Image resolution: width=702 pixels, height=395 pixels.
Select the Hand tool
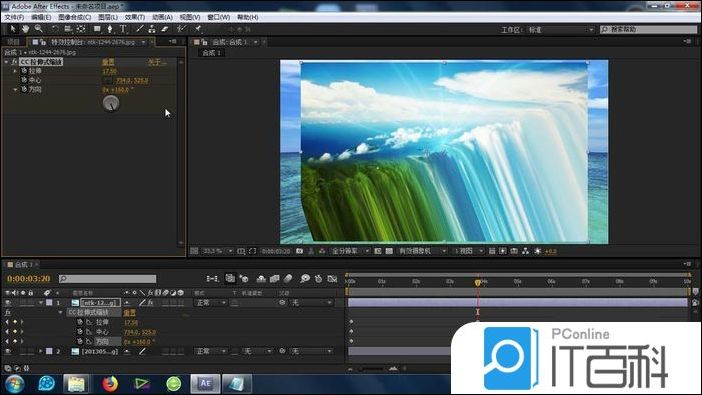coord(26,29)
